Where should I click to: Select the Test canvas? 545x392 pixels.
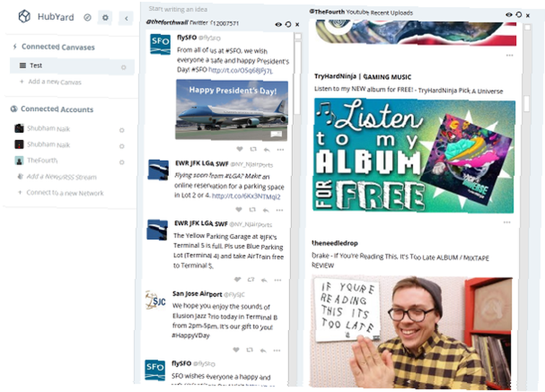[x=72, y=66]
